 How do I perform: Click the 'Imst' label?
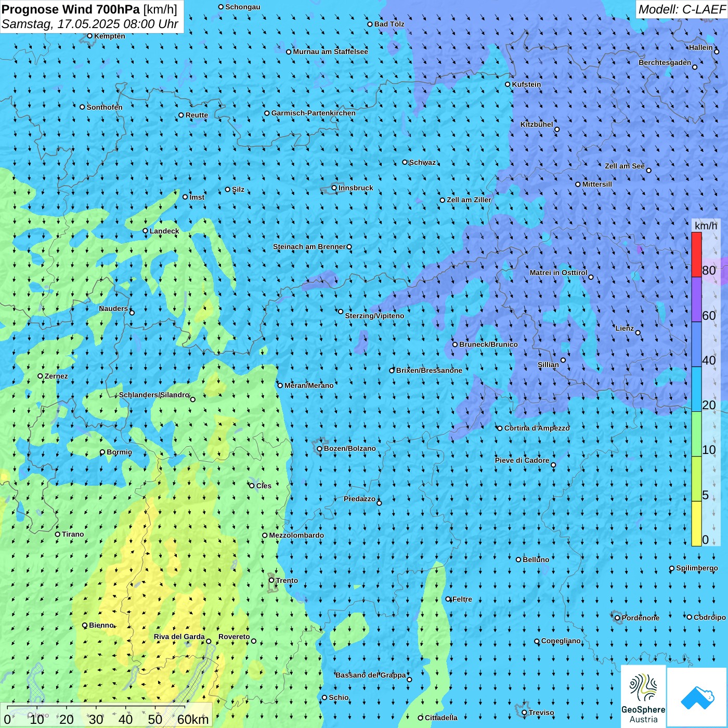point(197,197)
